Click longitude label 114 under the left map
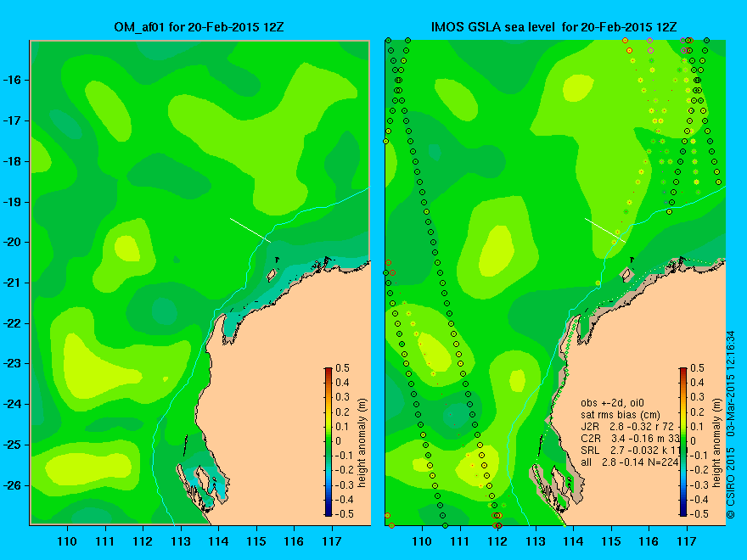The width and height of the screenshot is (747, 560). click(x=219, y=541)
